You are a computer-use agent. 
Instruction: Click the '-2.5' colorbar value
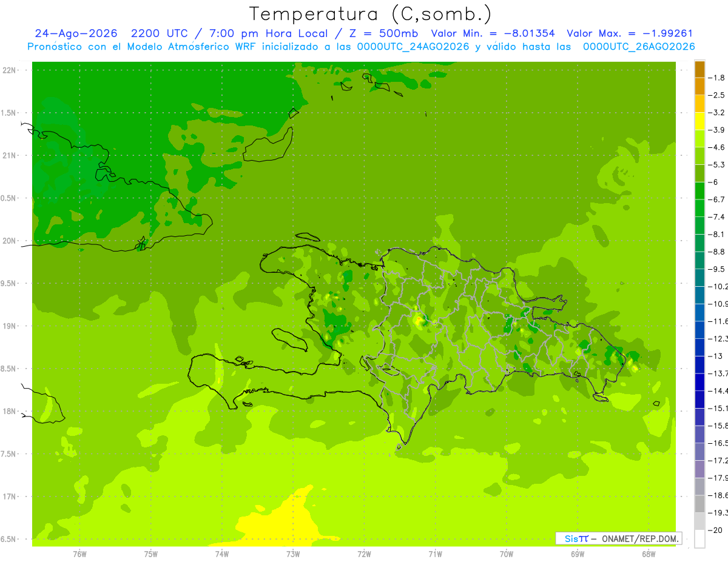716,95
